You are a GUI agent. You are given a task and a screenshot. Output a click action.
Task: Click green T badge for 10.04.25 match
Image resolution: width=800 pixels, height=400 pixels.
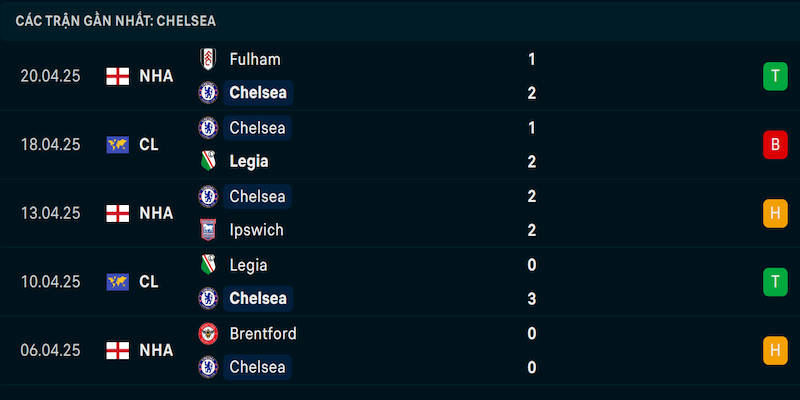coord(775,282)
